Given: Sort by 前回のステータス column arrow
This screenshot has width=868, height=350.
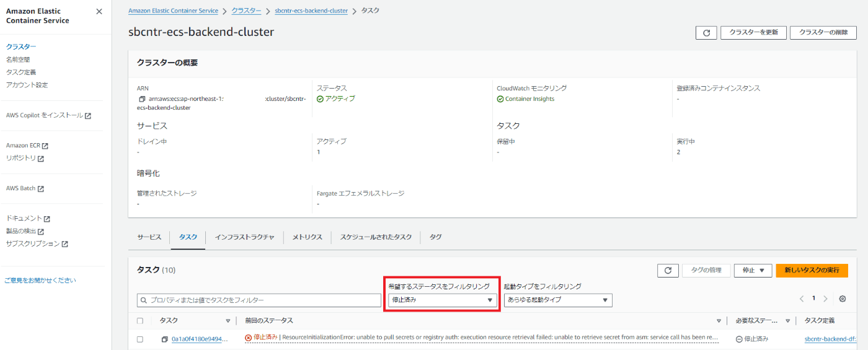Looking at the screenshot, I should pos(719,321).
